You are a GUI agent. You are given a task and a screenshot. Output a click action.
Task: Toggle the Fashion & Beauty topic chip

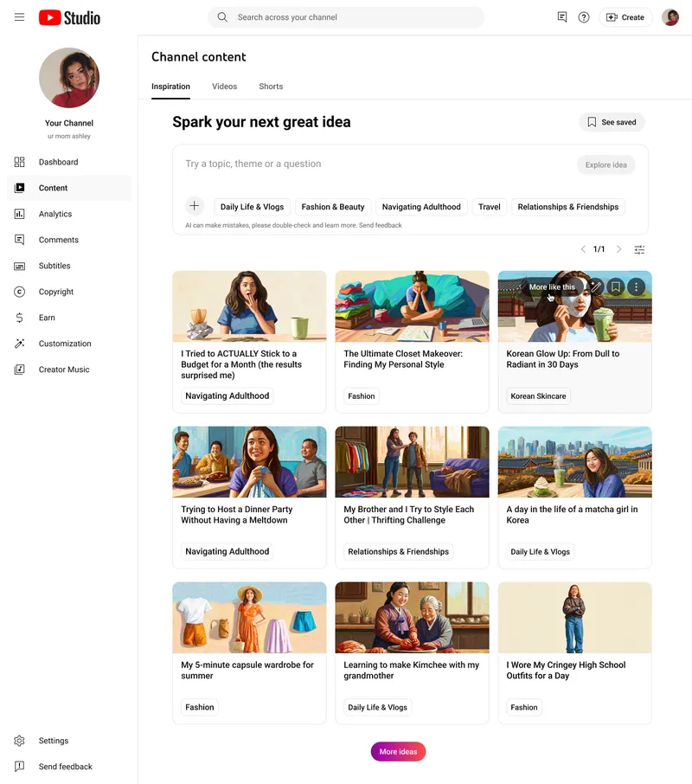tap(333, 207)
